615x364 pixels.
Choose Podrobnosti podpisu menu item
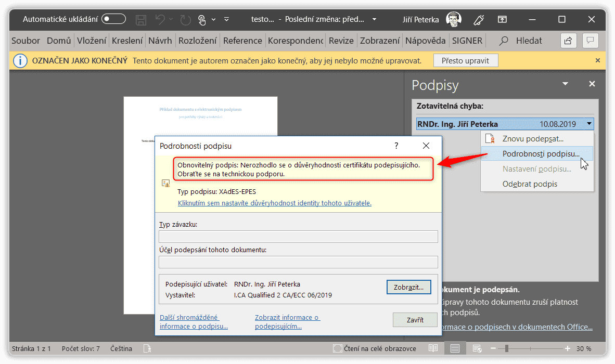[537, 153]
